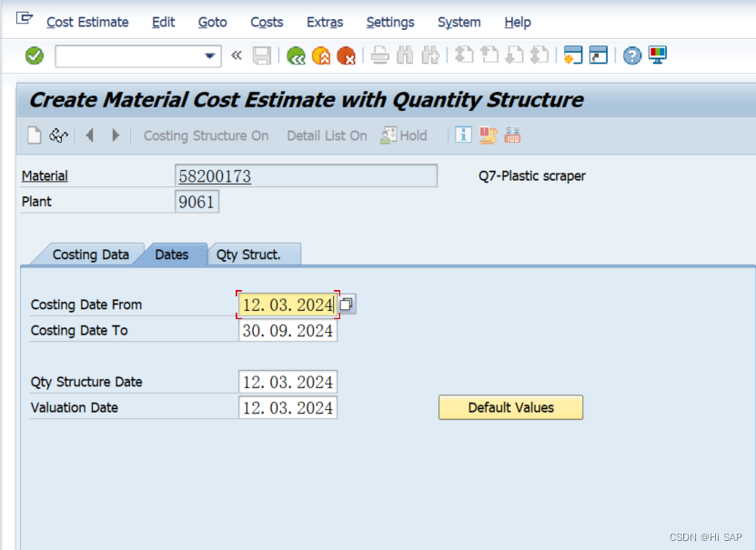Click the Costing Date To field
Viewport: 756px width, 550px height.
pos(287,330)
